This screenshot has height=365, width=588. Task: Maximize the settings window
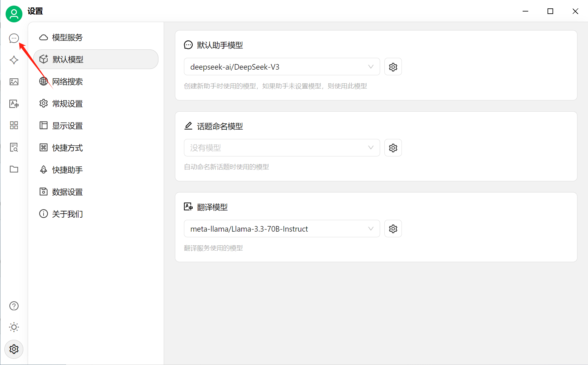click(550, 11)
